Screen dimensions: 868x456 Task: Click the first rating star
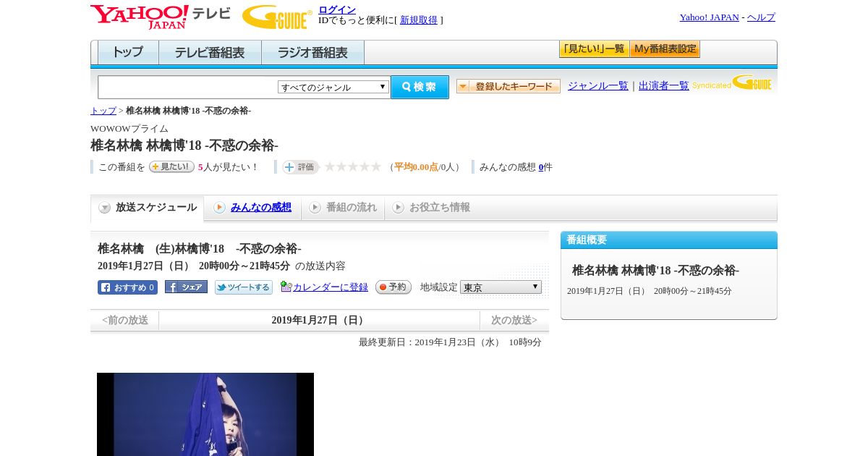(330, 166)
